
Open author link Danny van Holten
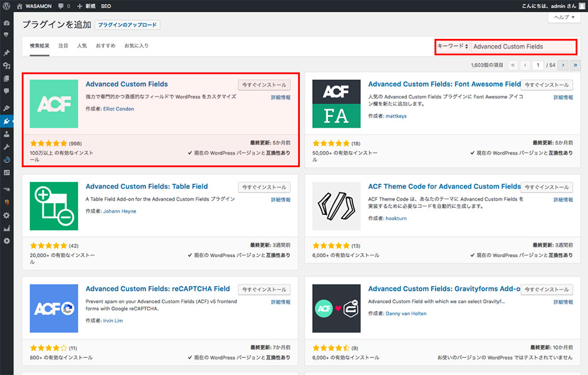(x=406, y=313)
